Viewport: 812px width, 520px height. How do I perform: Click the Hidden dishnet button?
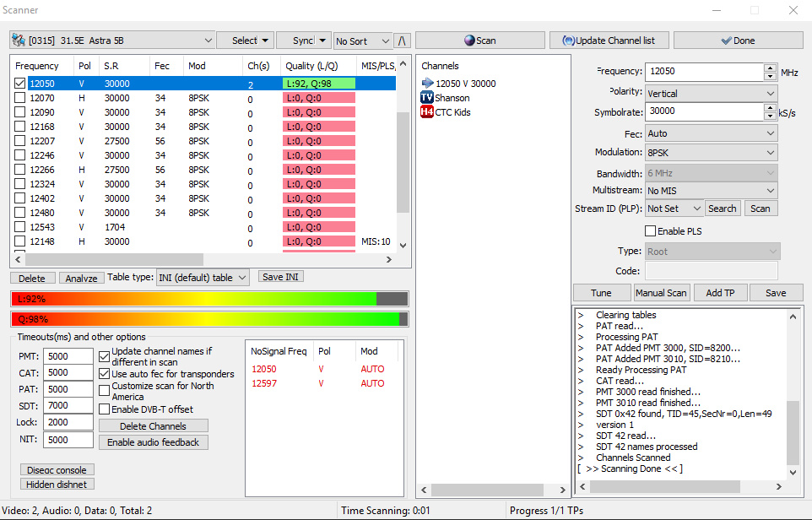(x=57, y=485)
